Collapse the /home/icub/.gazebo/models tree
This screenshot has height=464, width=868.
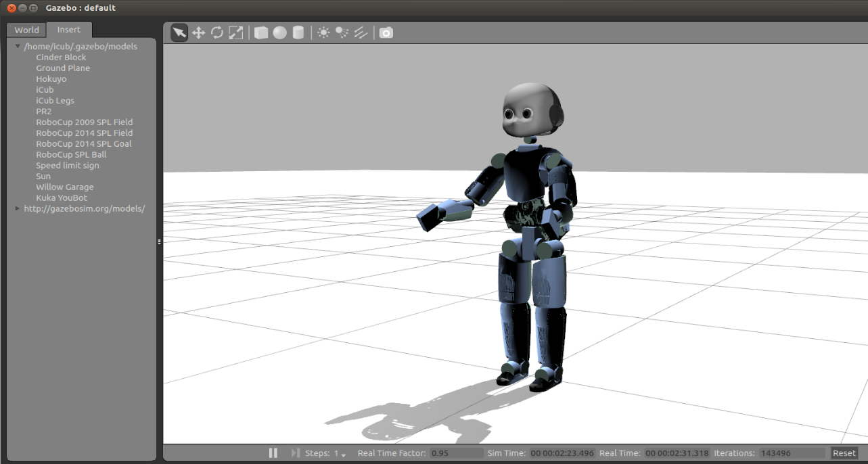[x=18, y=47]
